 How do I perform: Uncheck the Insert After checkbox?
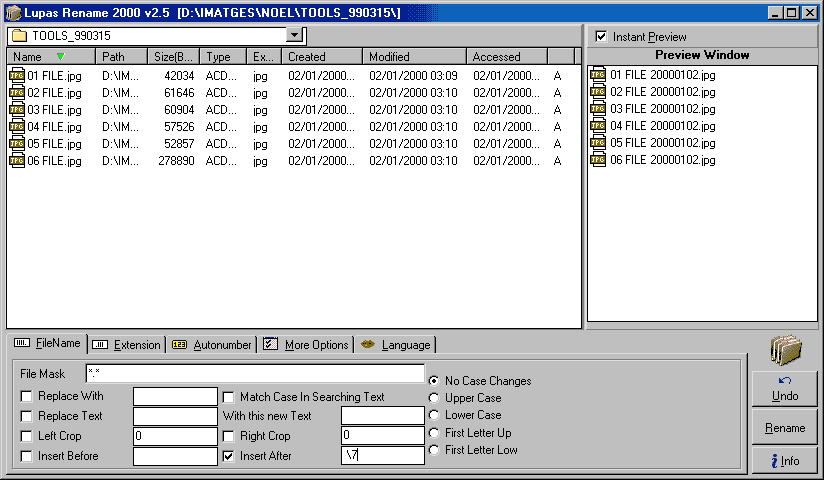tap(229, 456)
